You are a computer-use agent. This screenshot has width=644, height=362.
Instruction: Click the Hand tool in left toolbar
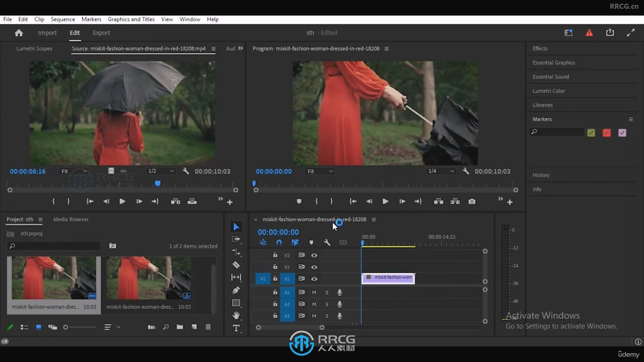pos(236,315)
